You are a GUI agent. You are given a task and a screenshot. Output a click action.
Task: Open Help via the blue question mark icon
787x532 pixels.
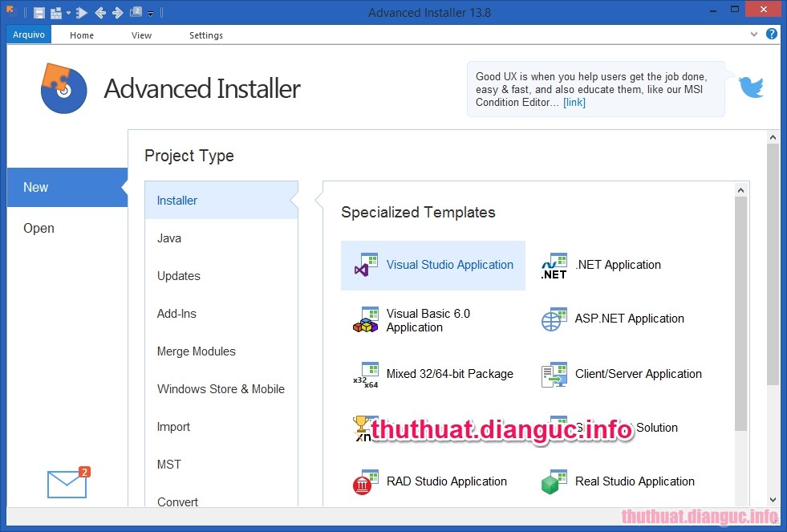click(772, 34)
